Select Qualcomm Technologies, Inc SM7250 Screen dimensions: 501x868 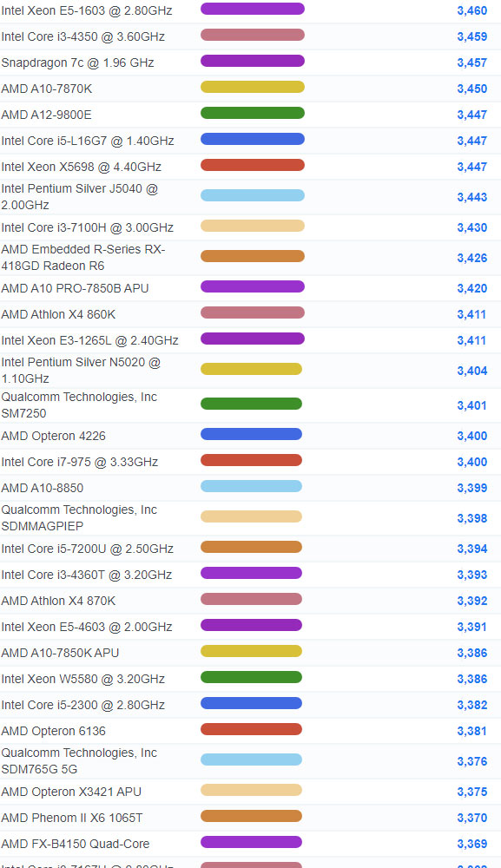79,405
